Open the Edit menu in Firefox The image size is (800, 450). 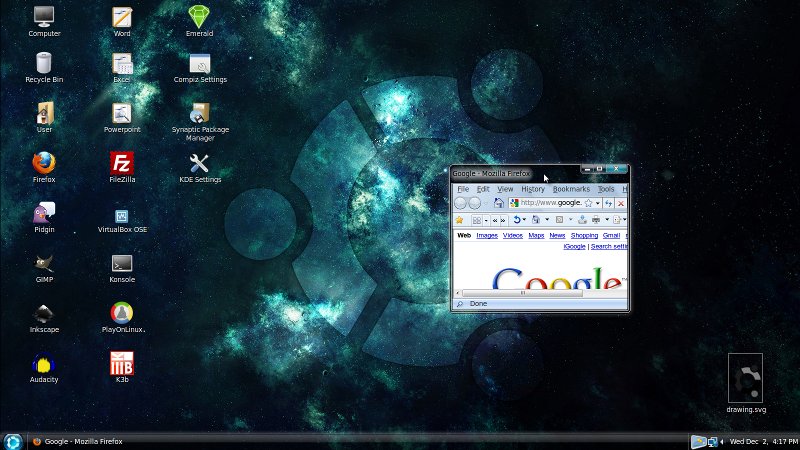(483, 189)
